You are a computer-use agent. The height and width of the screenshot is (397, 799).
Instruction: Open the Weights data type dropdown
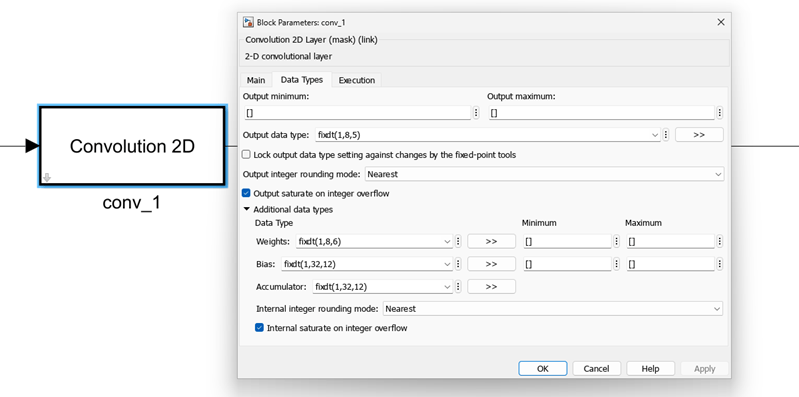(x=447, y=242)
